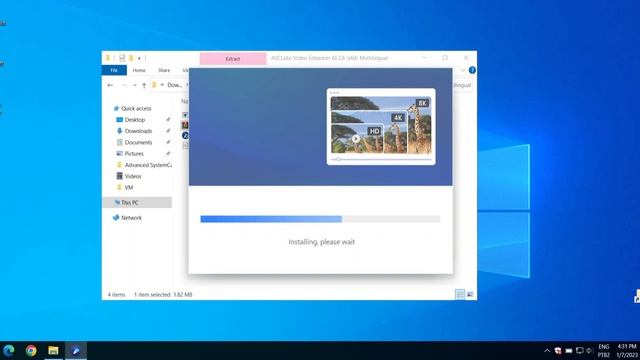Open the volume control in system tray
The height and width of the screenshot is (360, 640).
click(x=589, y=351)
